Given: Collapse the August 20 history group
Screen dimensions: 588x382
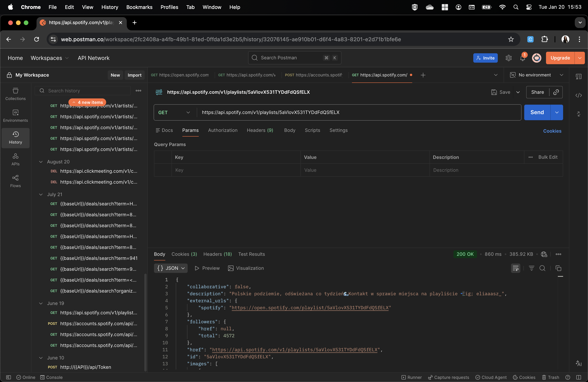Looking at the screenshot, I should click(x=41, y=162).
